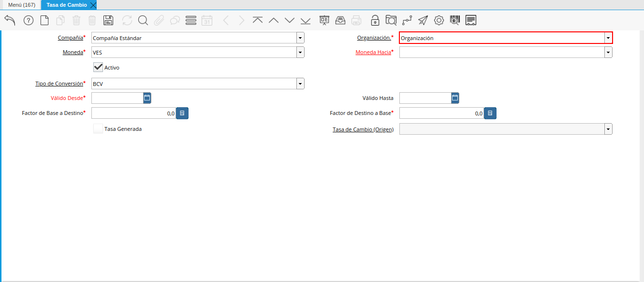Click the calendar 31 history icon
Image resolution: width=644 pixels, height=282 pixels.
(207, 20)
